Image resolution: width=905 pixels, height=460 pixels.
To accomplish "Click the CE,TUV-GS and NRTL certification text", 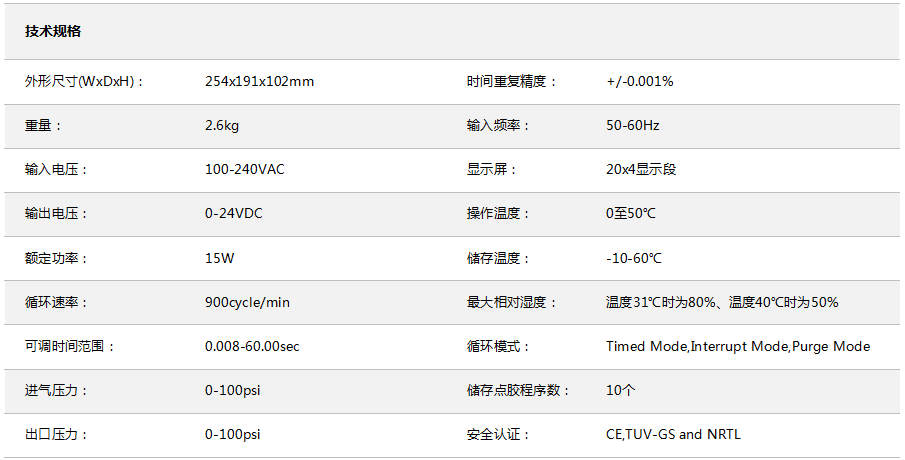I will click(x=673, y=435).
